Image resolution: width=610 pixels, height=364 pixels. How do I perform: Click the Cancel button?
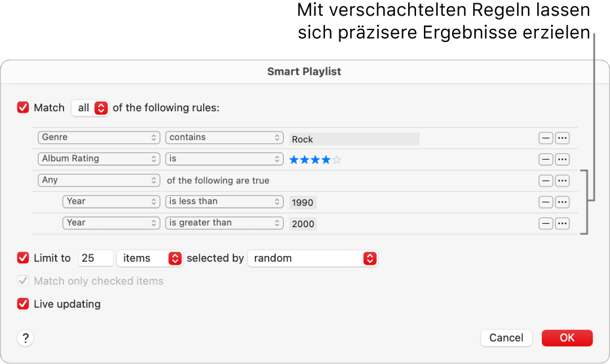[x=506, y=338]
